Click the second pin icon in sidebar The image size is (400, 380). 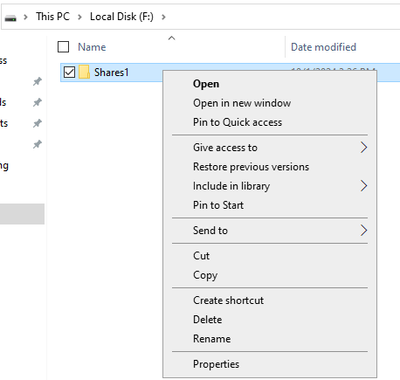[37, 102]
